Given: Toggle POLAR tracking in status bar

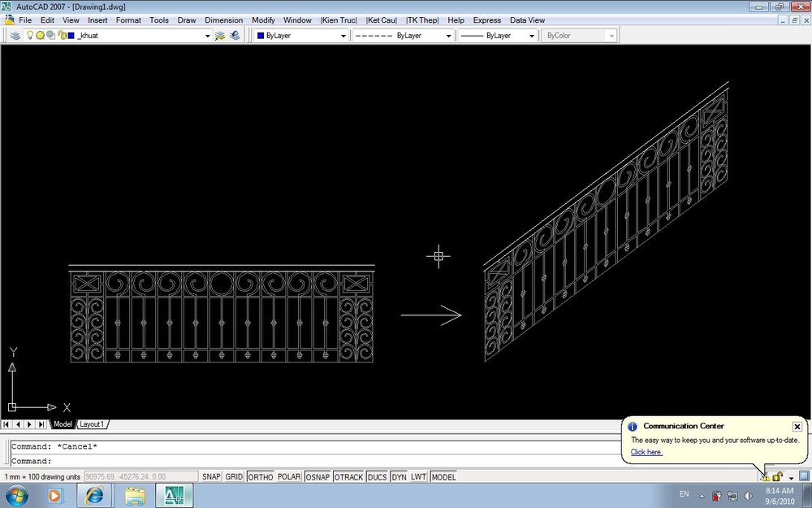Looking at the screenshot, I should point(289,477).
